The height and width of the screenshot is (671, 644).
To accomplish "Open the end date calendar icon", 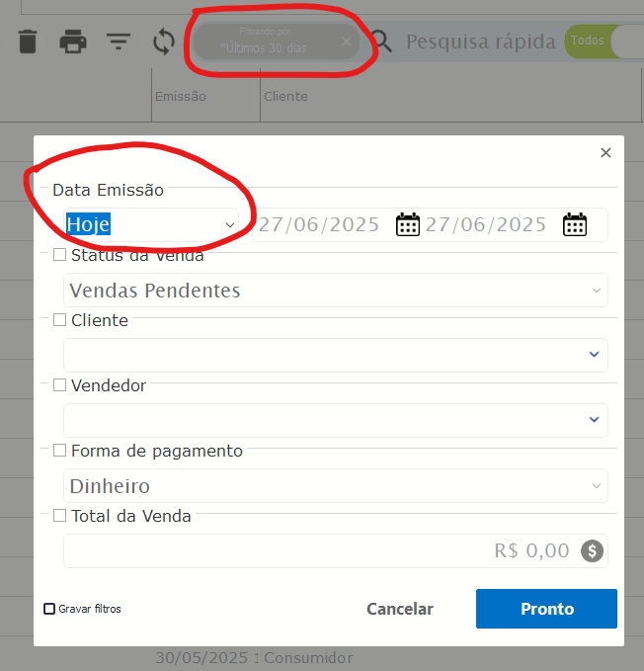I will 575,224.
